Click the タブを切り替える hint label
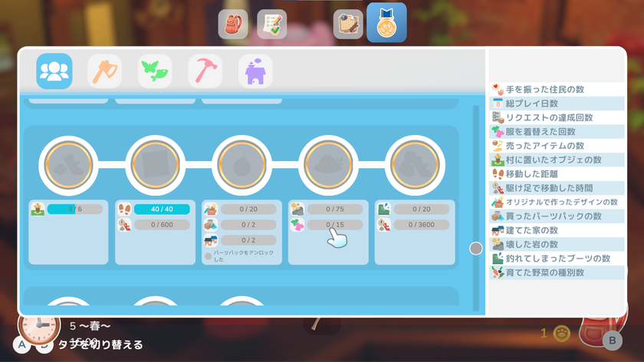 click(x=100, y=344)
